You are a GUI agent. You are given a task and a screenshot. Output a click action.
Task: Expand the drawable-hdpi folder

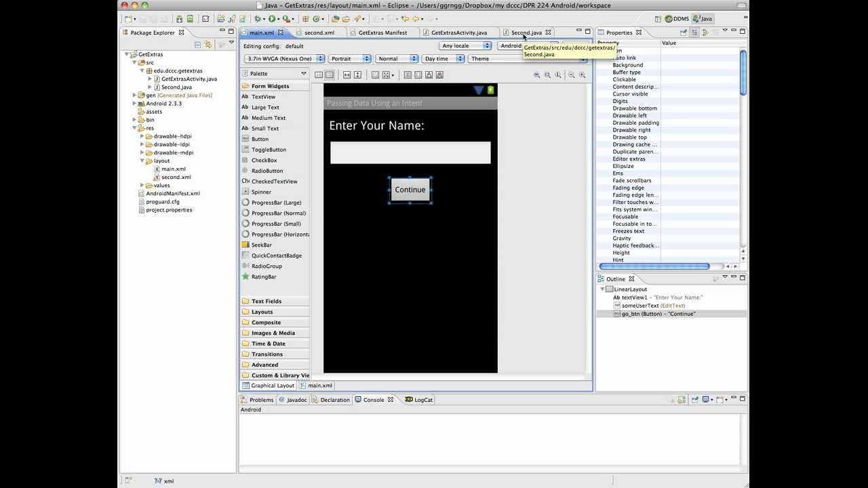[142, 136]
